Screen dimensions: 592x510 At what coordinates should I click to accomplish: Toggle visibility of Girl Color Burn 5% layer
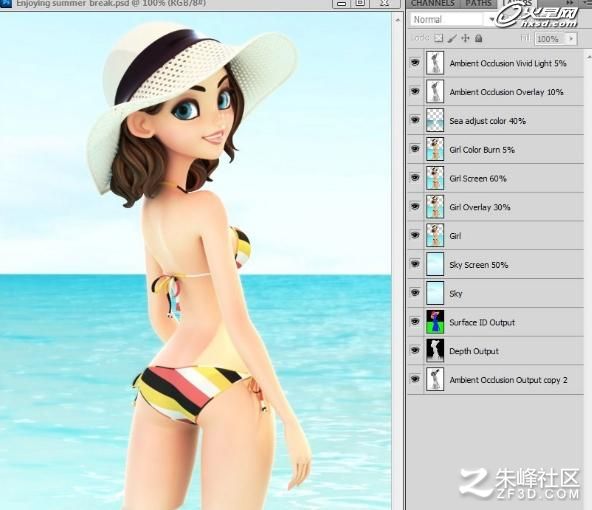(415, 149)
